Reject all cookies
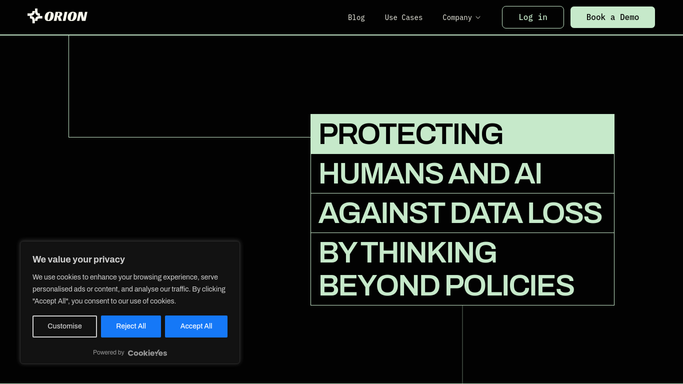 pyautogui.click(x=131, y=326)
